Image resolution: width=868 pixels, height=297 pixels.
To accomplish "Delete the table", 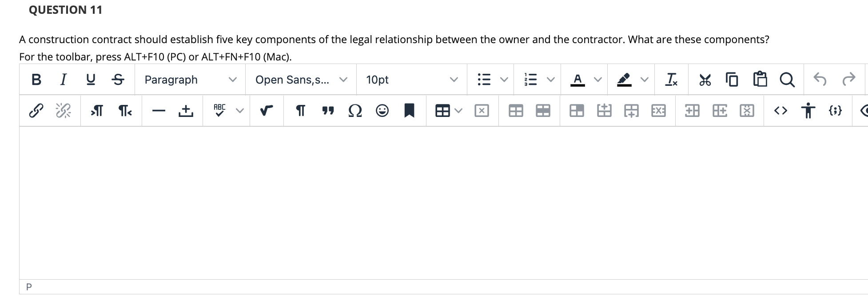I will click(482, 111).
